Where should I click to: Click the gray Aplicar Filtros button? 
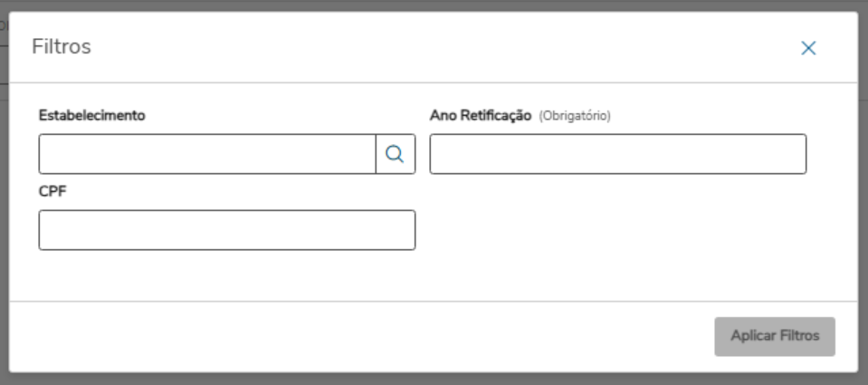(x=774, y=336)
